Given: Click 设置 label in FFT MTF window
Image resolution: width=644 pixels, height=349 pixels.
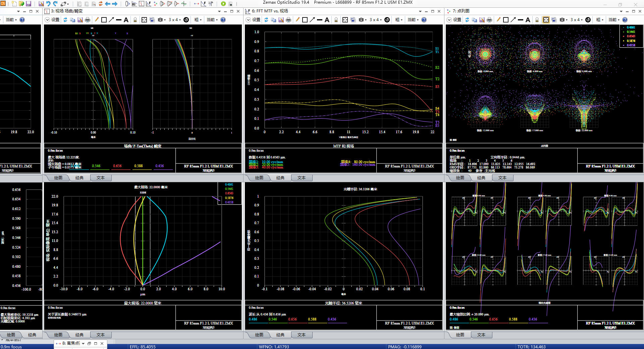Looking at the screenshot, I should [256, 20].
